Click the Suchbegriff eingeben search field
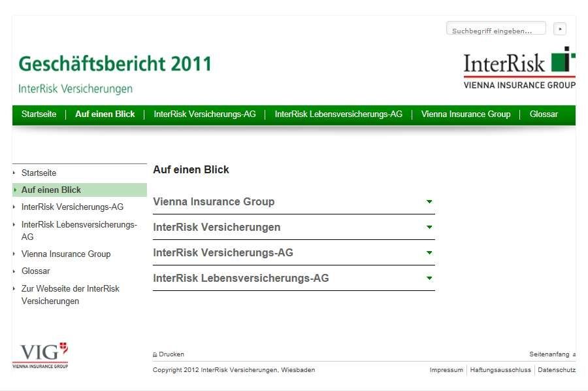 [x=496, y=29]
